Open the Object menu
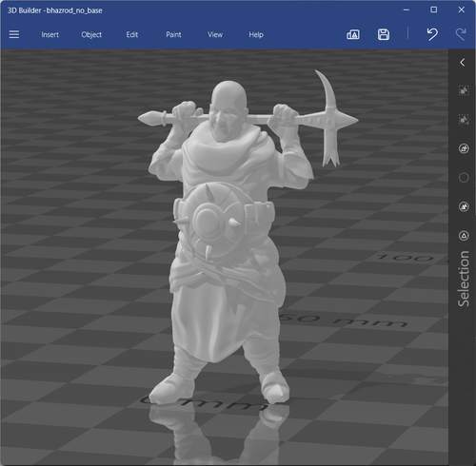 [x=91, y=34]
